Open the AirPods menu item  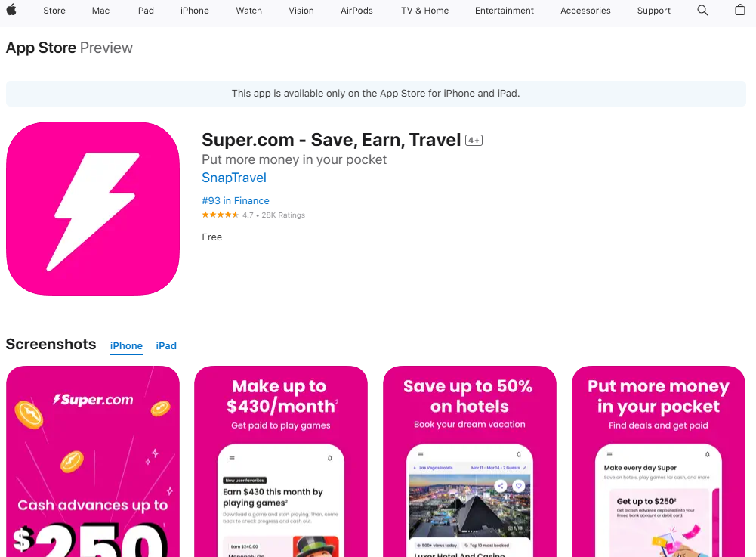(356, 11)
